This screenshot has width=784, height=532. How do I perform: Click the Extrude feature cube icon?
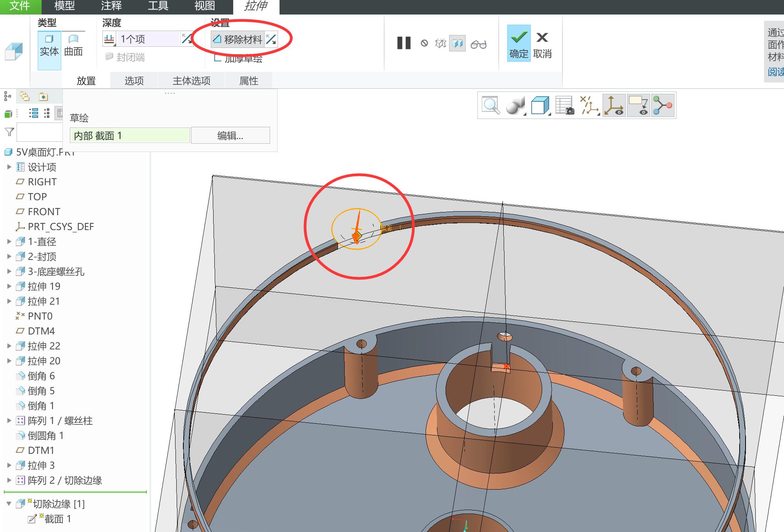(x=14, y=52)
